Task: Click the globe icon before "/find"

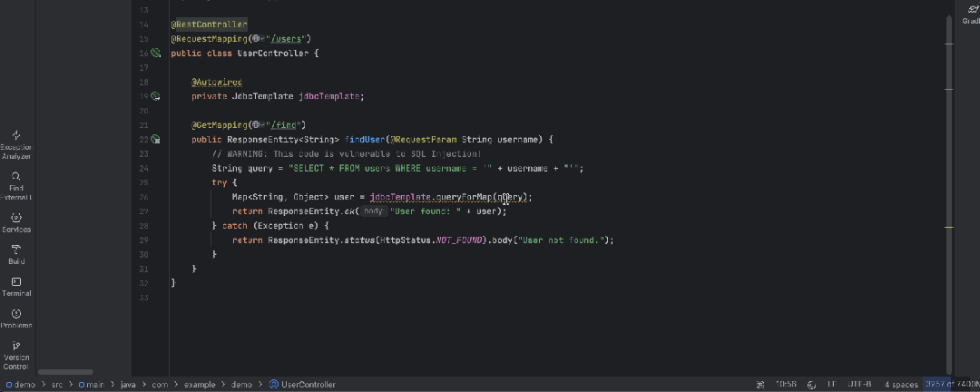Action: (x=256, y=125)
